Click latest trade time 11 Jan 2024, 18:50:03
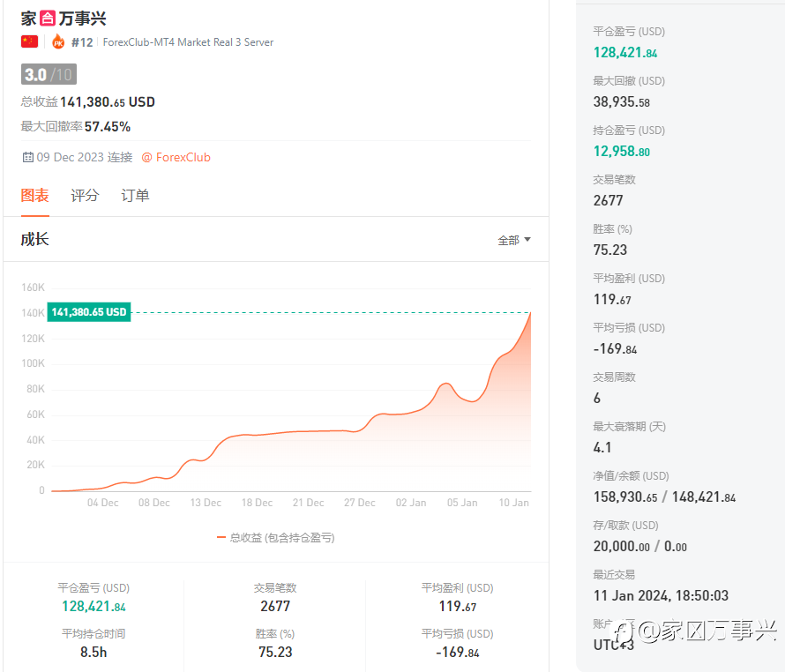Image resolution: width=785 pixels, height=672 pixels. click(x=661, y=596)
